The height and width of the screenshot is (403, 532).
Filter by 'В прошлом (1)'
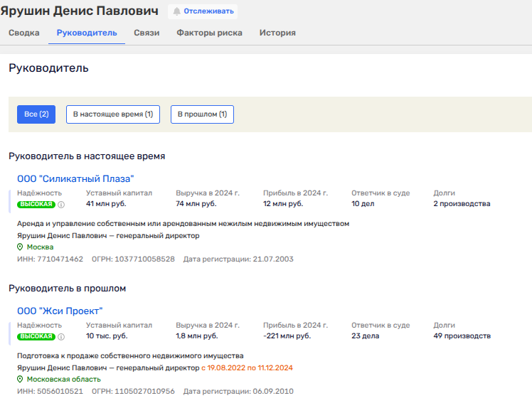pos(202,114)
